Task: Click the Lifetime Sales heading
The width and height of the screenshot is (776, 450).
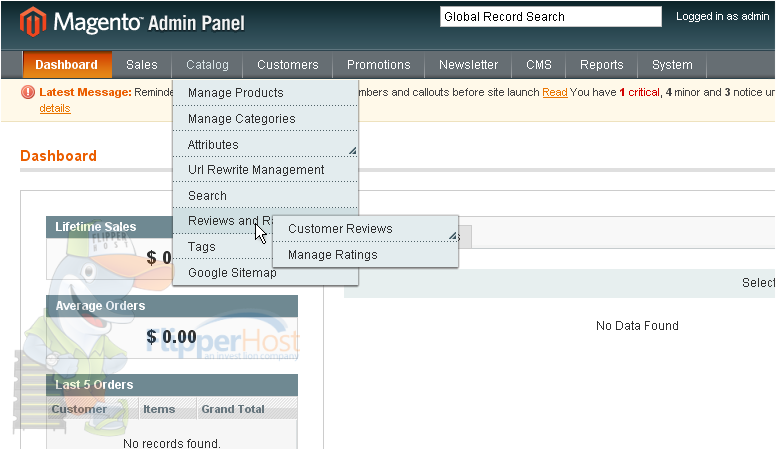Action: 96,227
